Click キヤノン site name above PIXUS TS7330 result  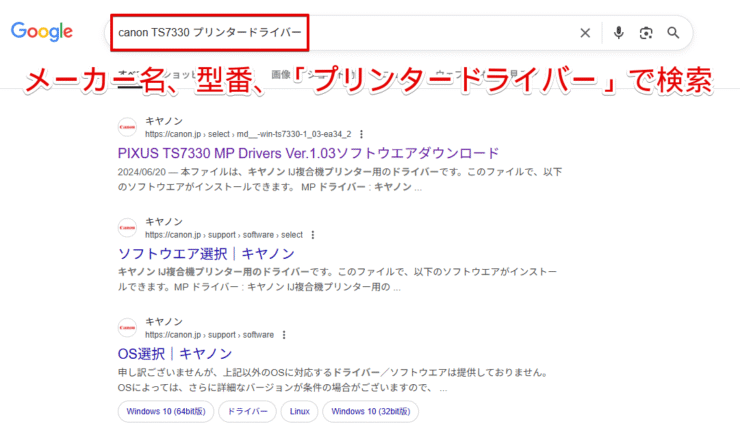[164, 121]
